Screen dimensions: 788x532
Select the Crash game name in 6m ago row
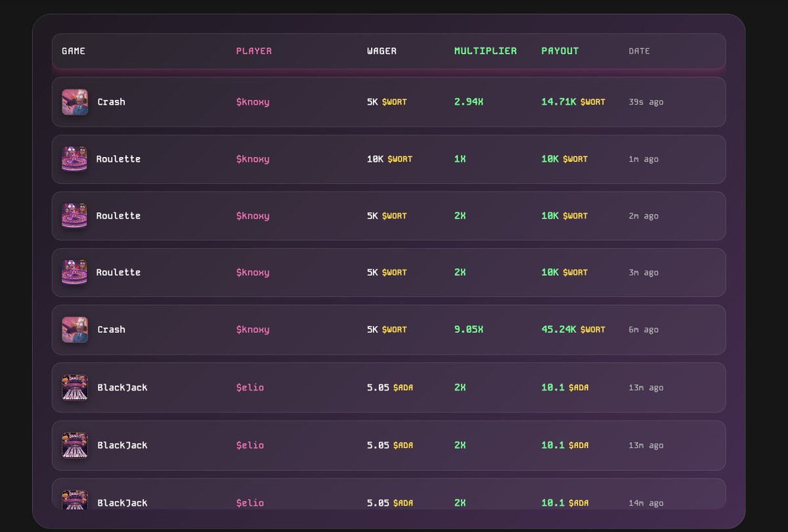pos(111,329)
